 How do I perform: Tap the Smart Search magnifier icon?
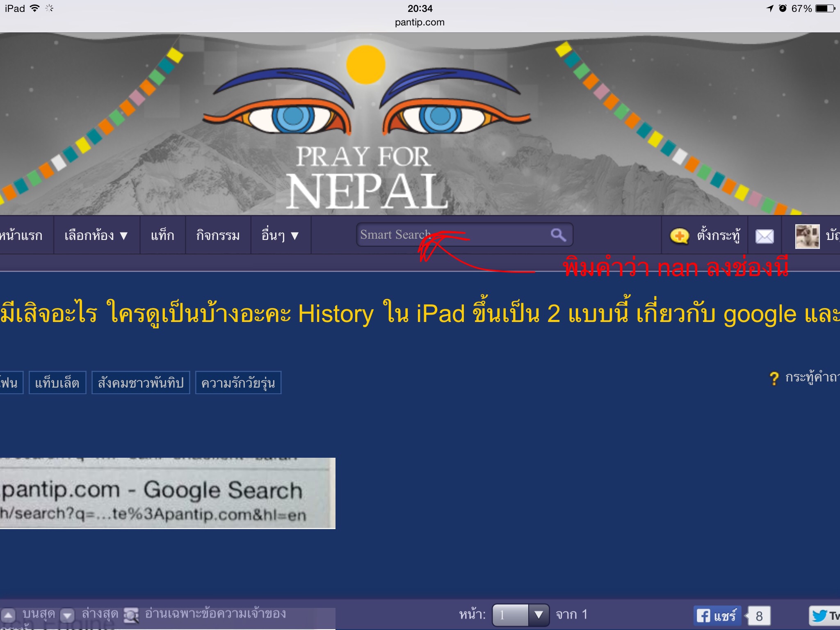558,235
